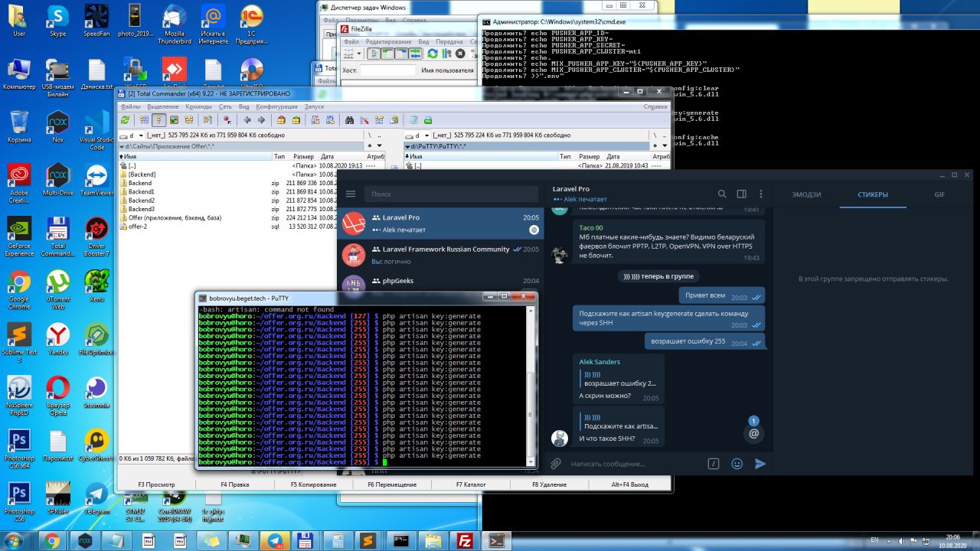This screenshot has height=551, width=980.
Task: Click the FileZilla Хост input field
Action: [x=387, y=70]
